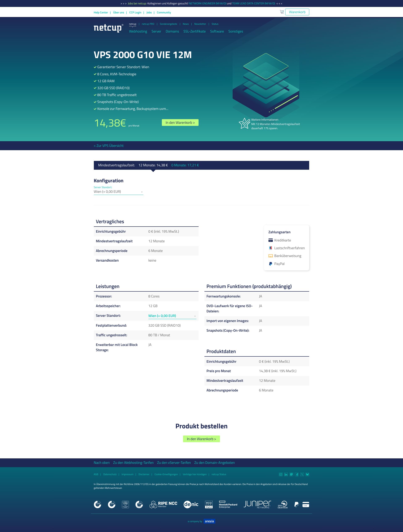Screen dimensions: 403x532
Task: Click the Lastschriftverfahren payment icon
Action: point(270,248)
